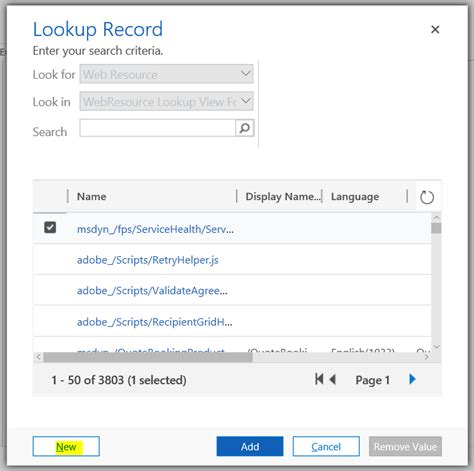Click into the Search text field
The width and height of the screenshot is (474, 471).
coord(157,128)
